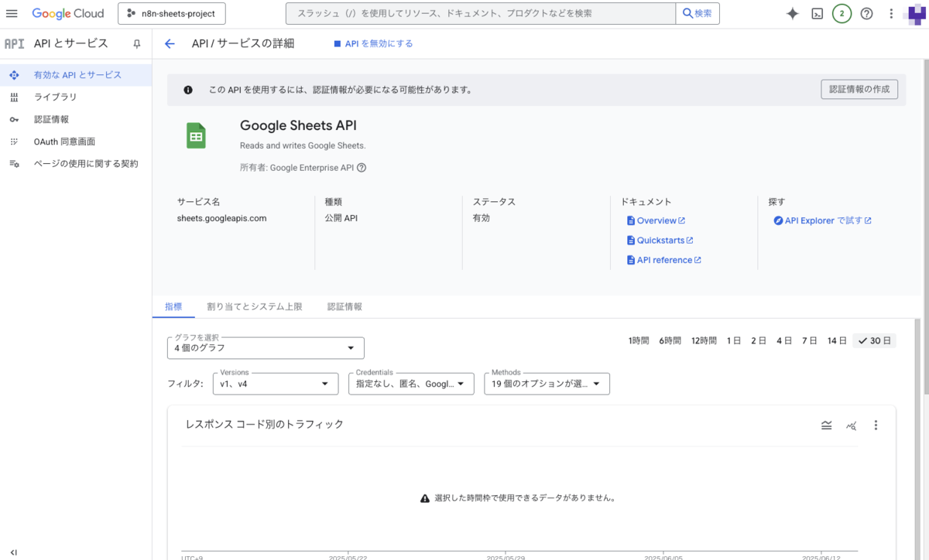The width and height of the screenshot is (929, 560).
Task: Switch to 割り当てとシステム上限 tab
Action: tap(255, 306)
